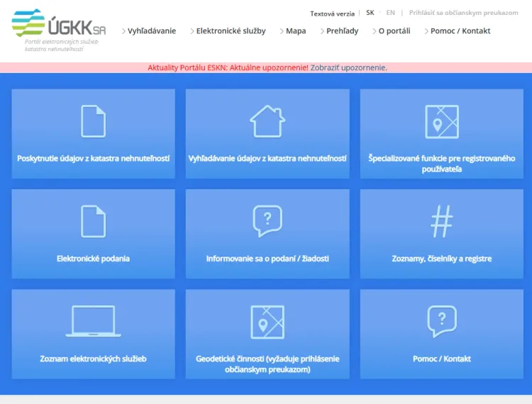Open the Textová verzia link
Viewport: 532px width, 404px height.
tap(332, 13)
